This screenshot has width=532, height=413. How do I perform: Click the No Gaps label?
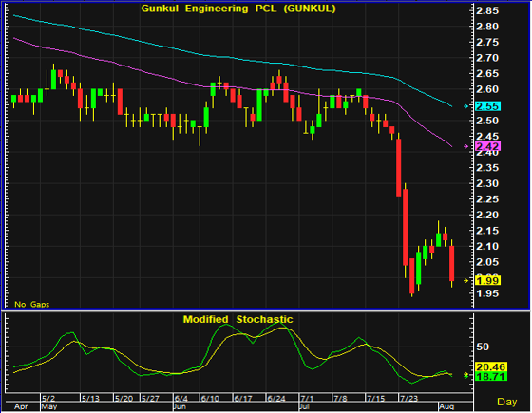pyautogui.click(x=32, y=304)
